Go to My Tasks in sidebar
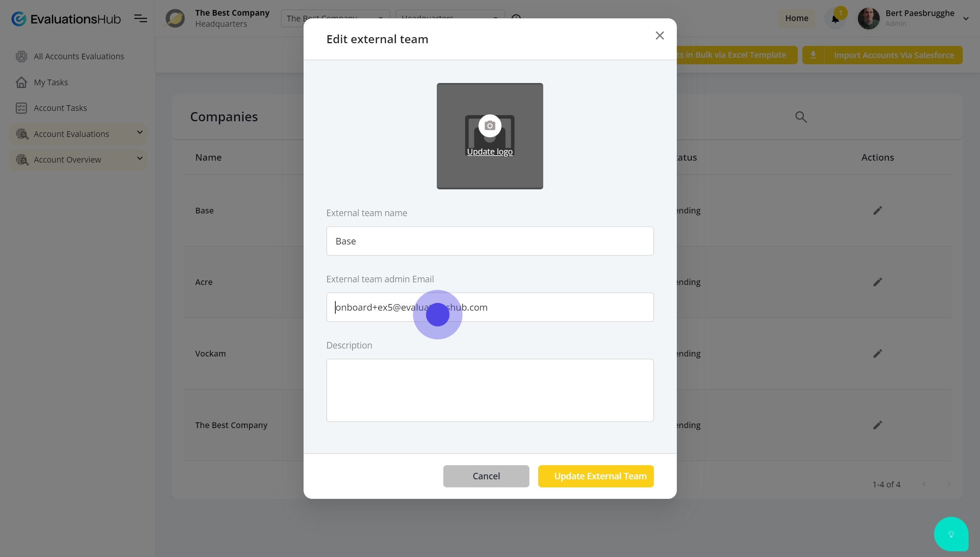 [51, 82]
